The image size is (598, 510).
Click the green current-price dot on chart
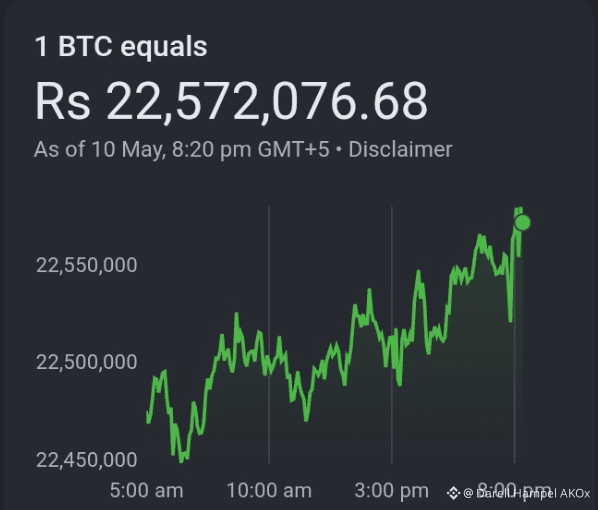click(522, 222)
